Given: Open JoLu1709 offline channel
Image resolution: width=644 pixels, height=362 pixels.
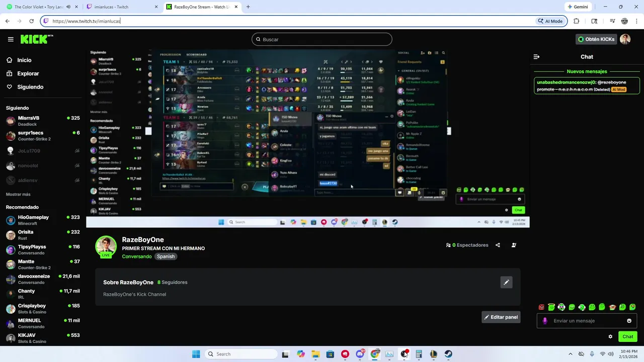Looking at the screenshot, I should 43,151.
